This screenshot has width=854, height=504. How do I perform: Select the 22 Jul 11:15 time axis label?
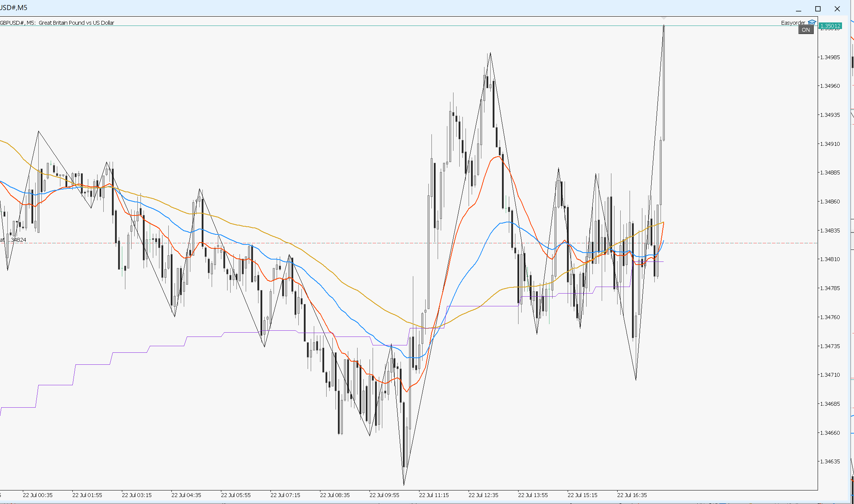point(433,495)
